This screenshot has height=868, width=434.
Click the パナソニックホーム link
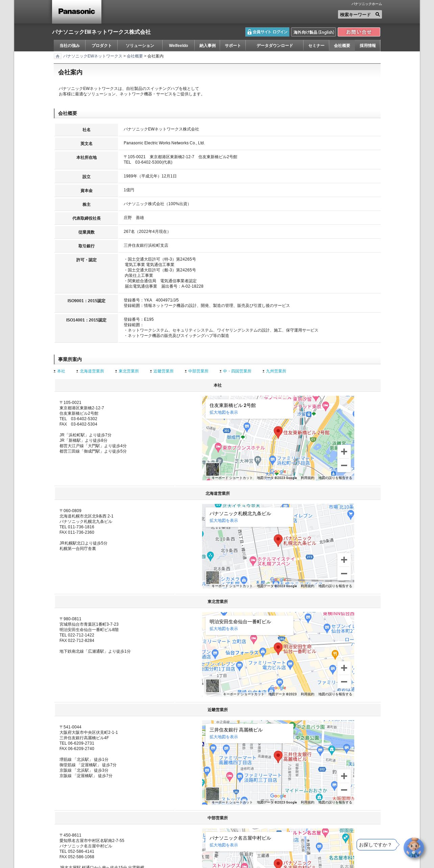366,4
